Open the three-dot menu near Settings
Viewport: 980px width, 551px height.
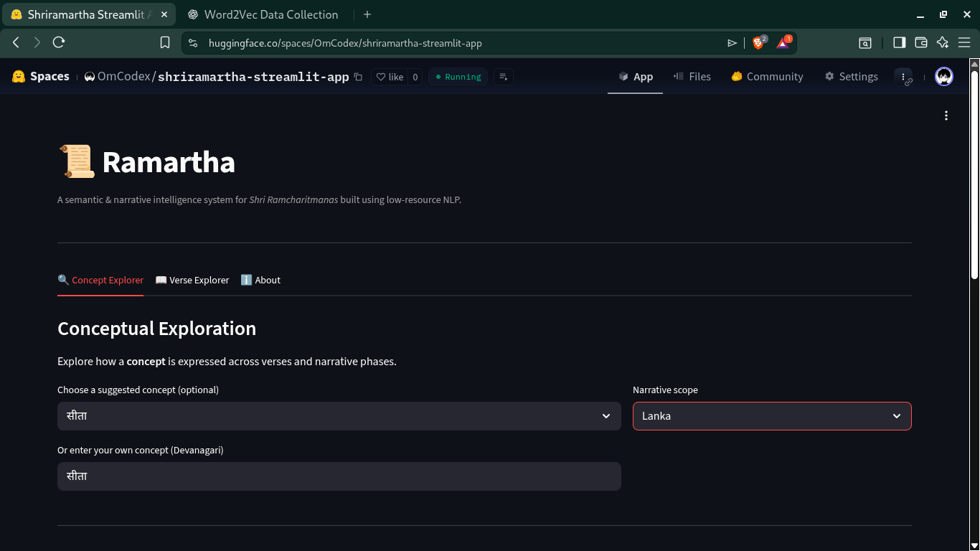(904, 77)
